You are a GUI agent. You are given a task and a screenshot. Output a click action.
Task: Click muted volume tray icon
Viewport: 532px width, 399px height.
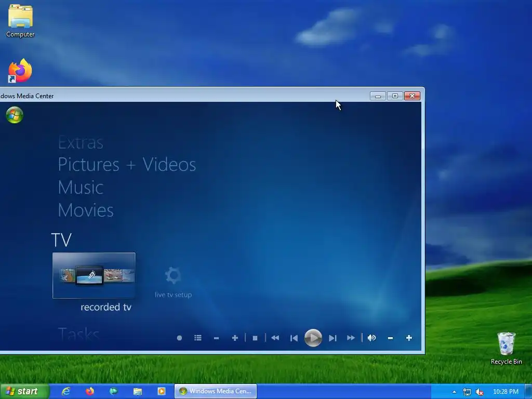tap(480, 392)
